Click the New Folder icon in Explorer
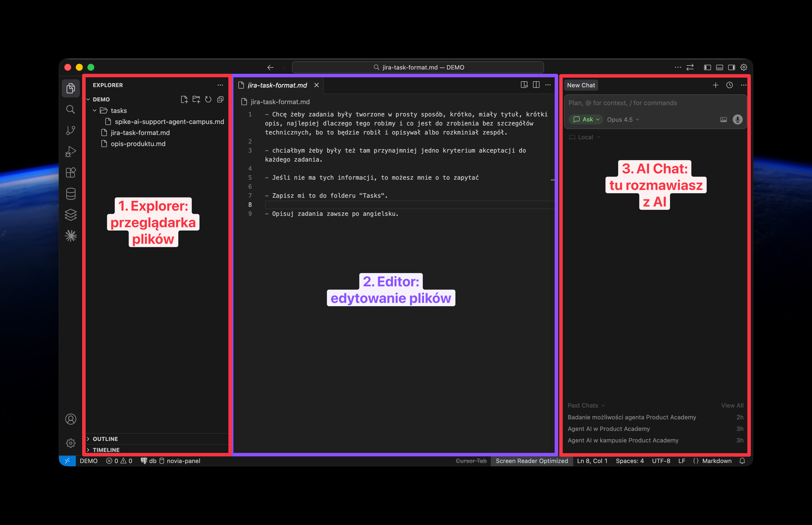The image size is (812, 525). tap(196, 99)
